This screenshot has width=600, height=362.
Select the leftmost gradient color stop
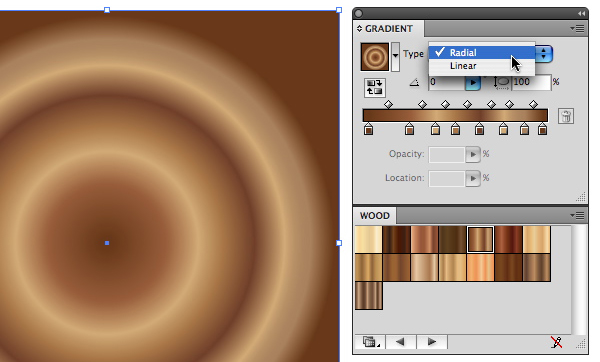coord(368,129)
